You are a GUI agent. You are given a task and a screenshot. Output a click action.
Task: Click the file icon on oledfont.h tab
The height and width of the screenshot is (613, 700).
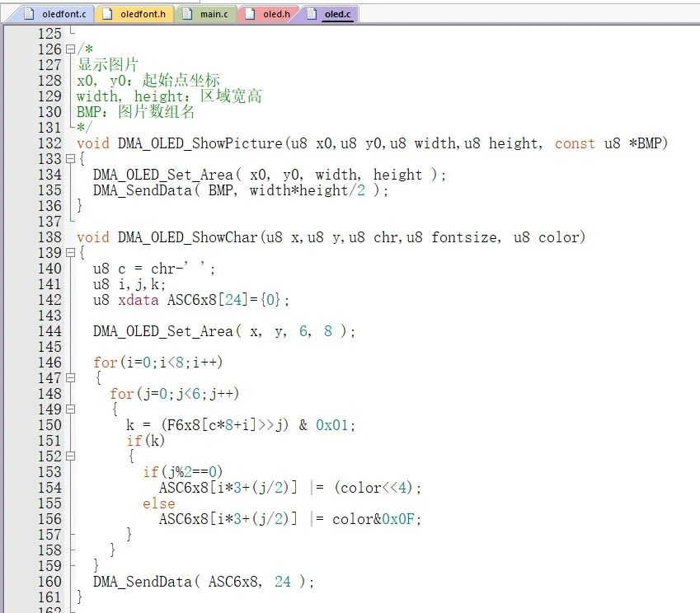pos(107,14)
